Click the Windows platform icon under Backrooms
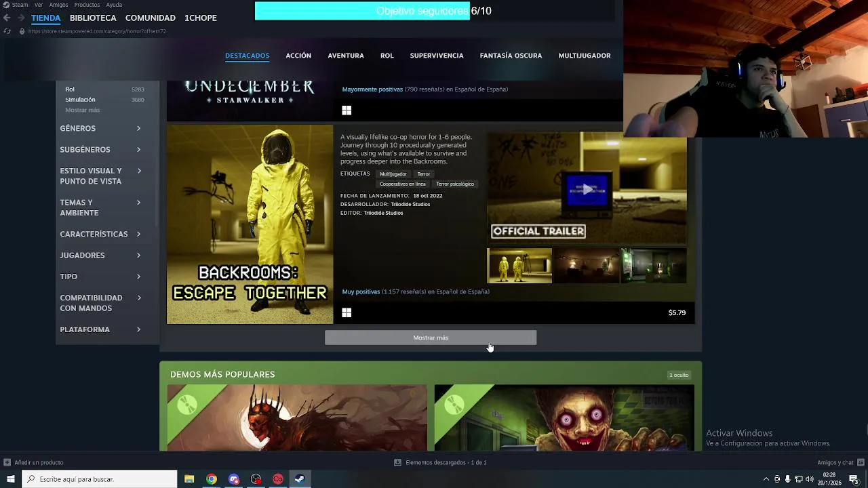 tap(347, 312)
